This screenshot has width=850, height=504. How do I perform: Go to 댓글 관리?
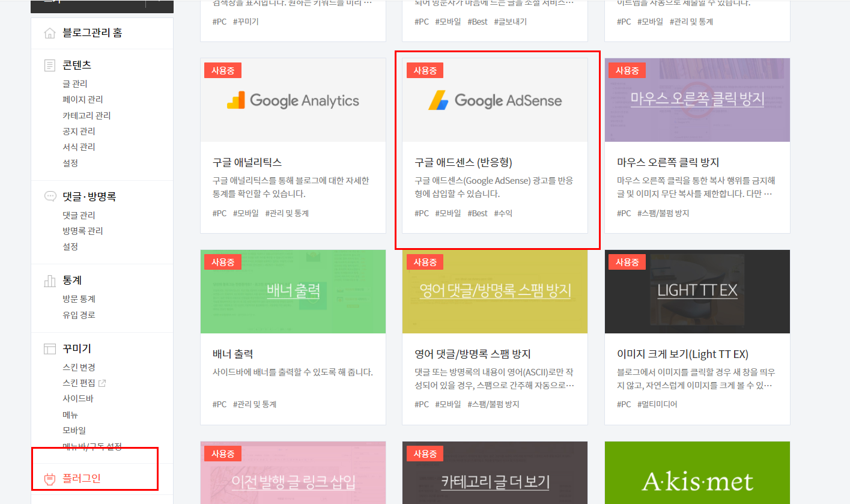(x=79, y=215)
